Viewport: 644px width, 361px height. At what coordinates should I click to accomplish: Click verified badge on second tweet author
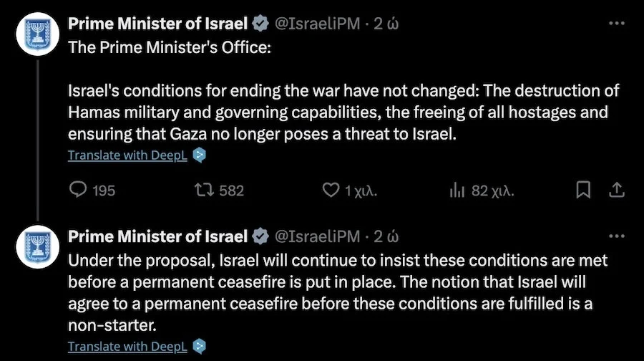click(x=260, y=236)
